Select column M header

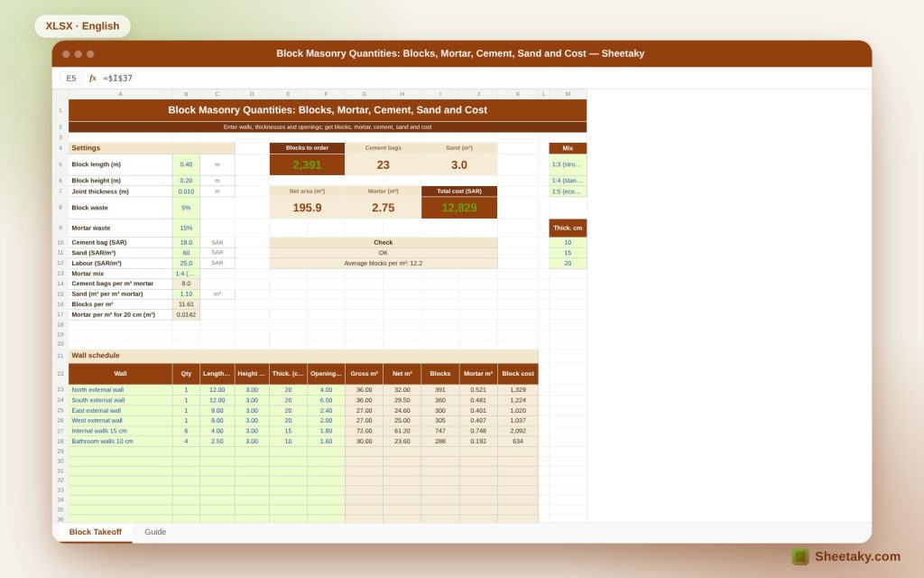pos(568,94)
